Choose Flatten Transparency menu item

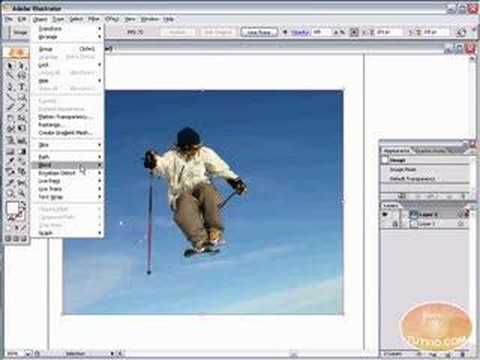pyautogui.click(x=67, y=117)
